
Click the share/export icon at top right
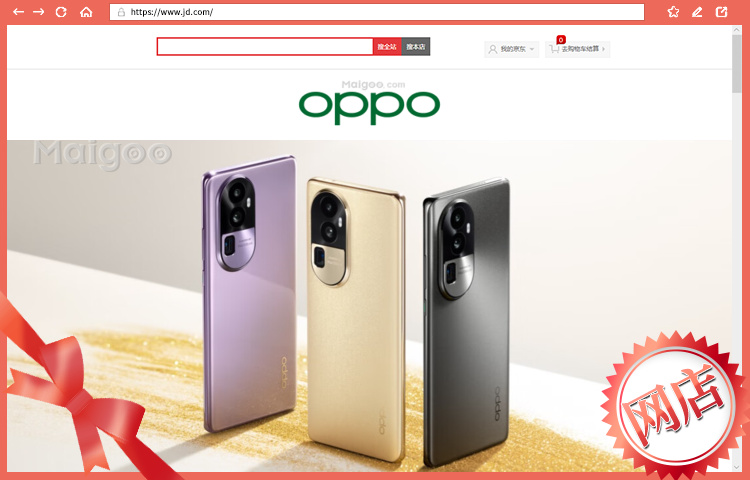pos(721,12)
